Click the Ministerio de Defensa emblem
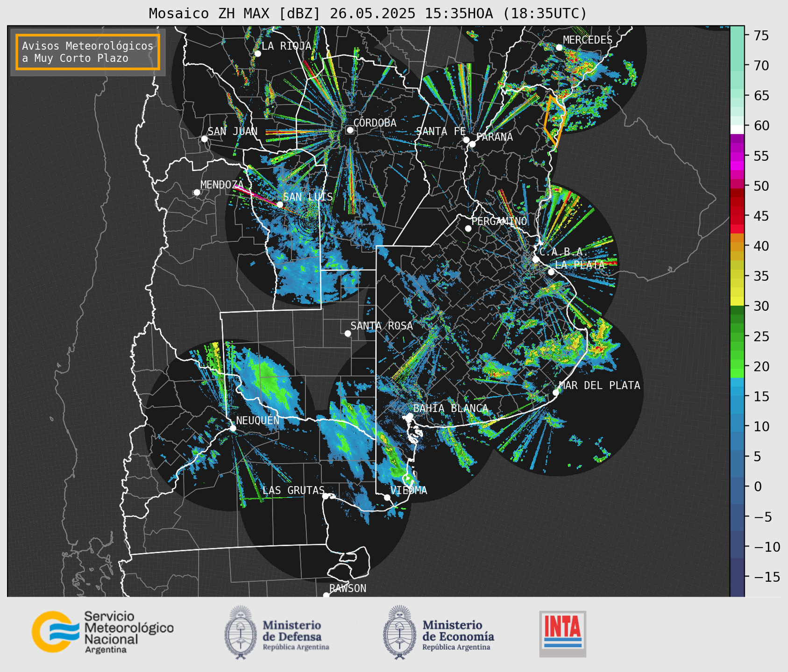The height and width of the screenshot is (672, 788). pos(241,632)
